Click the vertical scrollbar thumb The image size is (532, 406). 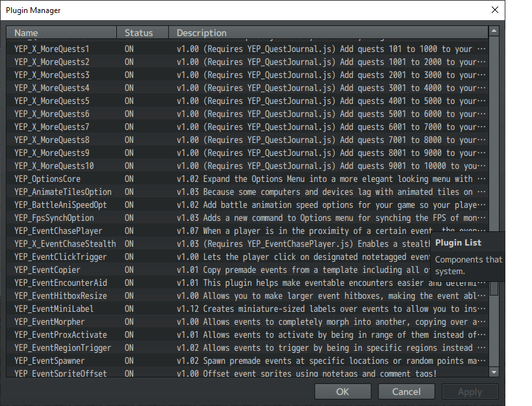[494, 288]
